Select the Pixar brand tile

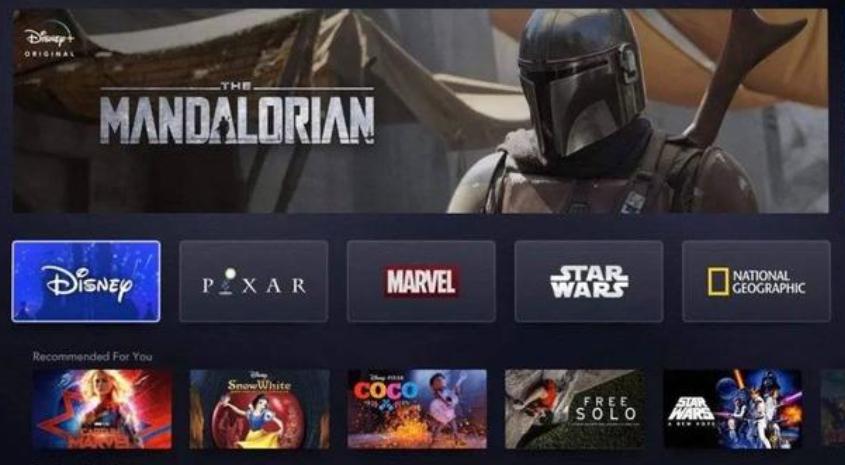(x=254, y=281)
